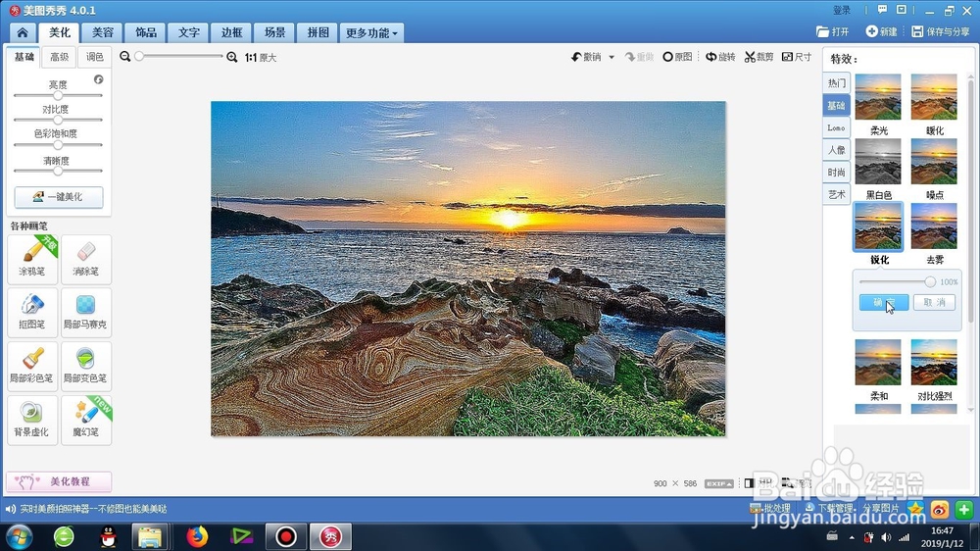
Task: Open the 时尚 effects category
Action: point(836,172)
